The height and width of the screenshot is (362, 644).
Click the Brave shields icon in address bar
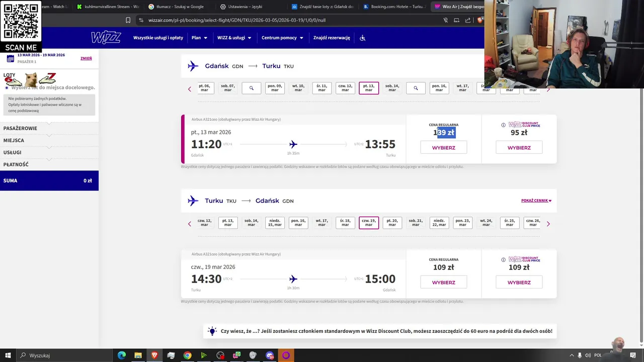(x=480, y=20)
